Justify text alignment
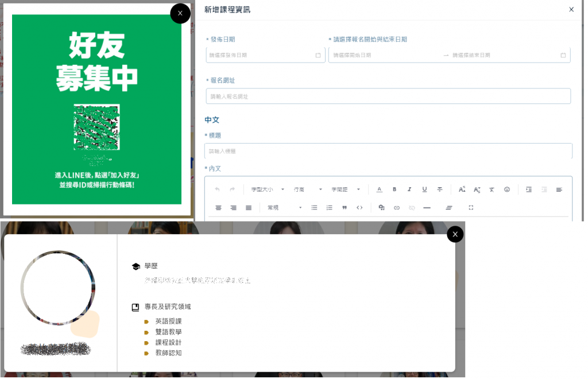 249,208
